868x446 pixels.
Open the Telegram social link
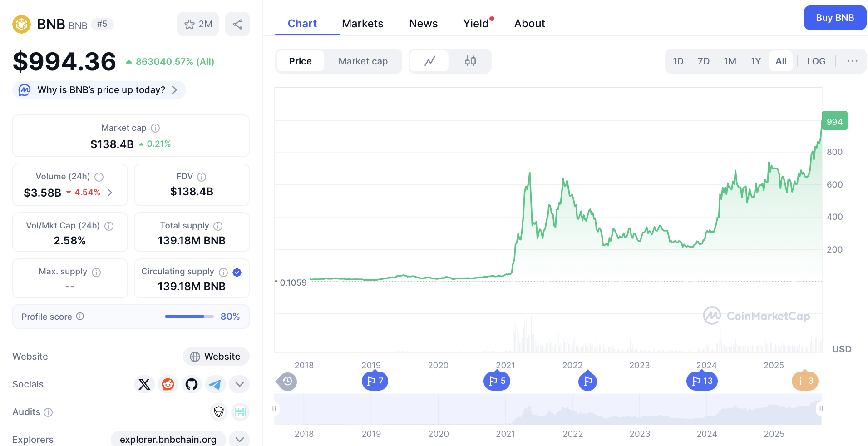[215, 384]
